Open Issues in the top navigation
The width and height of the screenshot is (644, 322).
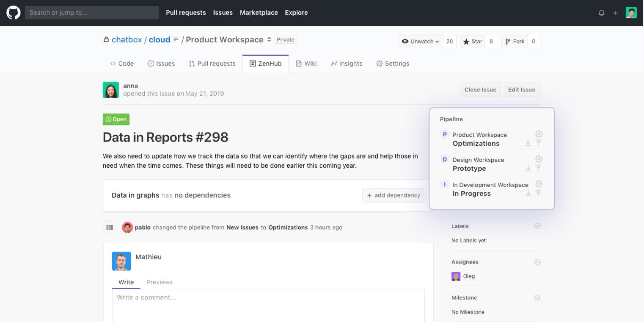point(223,13)
